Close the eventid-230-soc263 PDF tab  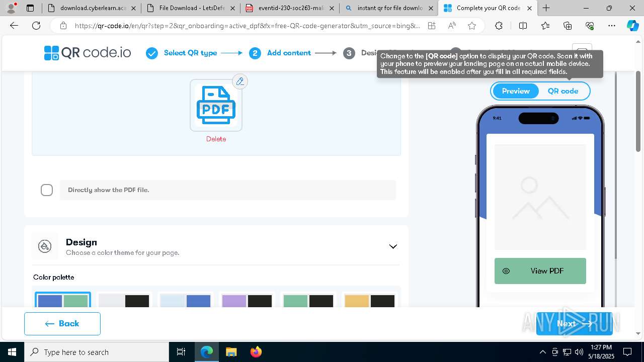(332, 8)
